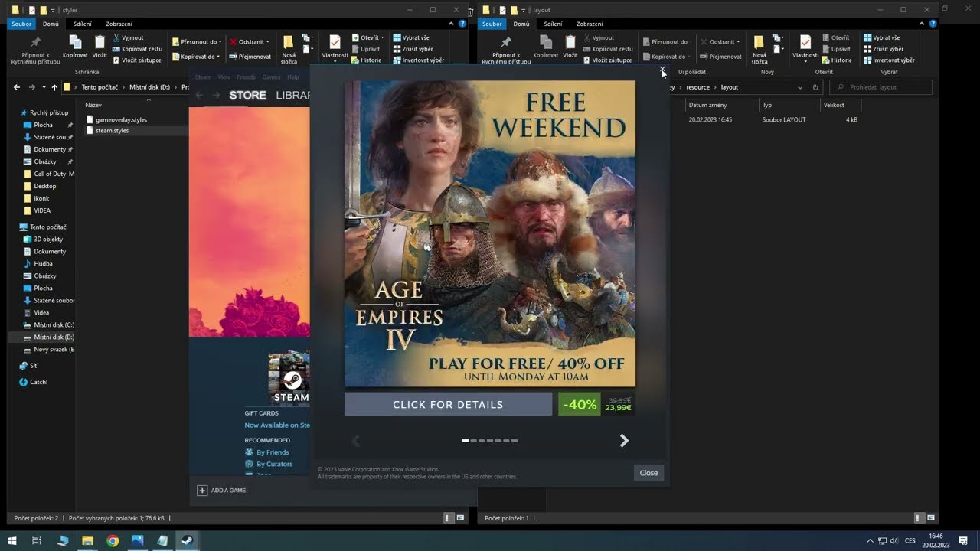Collapse the ribbon in styles window
This screenshot has width=980, height=551.
click(452, 24)
